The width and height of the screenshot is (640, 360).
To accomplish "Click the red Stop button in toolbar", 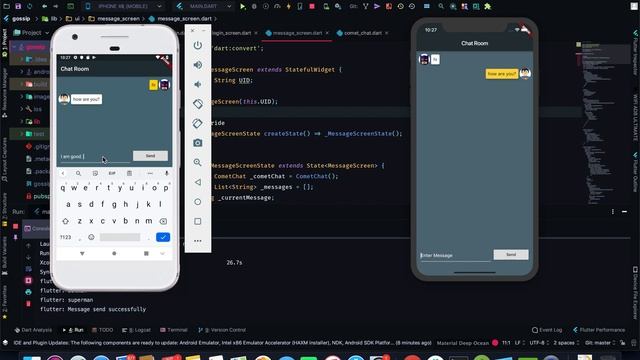I will tap(312, 7).
